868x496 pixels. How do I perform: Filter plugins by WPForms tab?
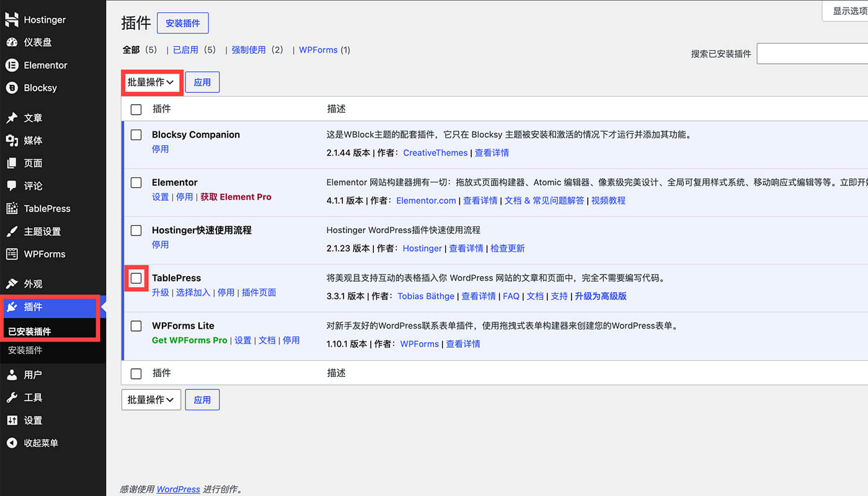318,50
